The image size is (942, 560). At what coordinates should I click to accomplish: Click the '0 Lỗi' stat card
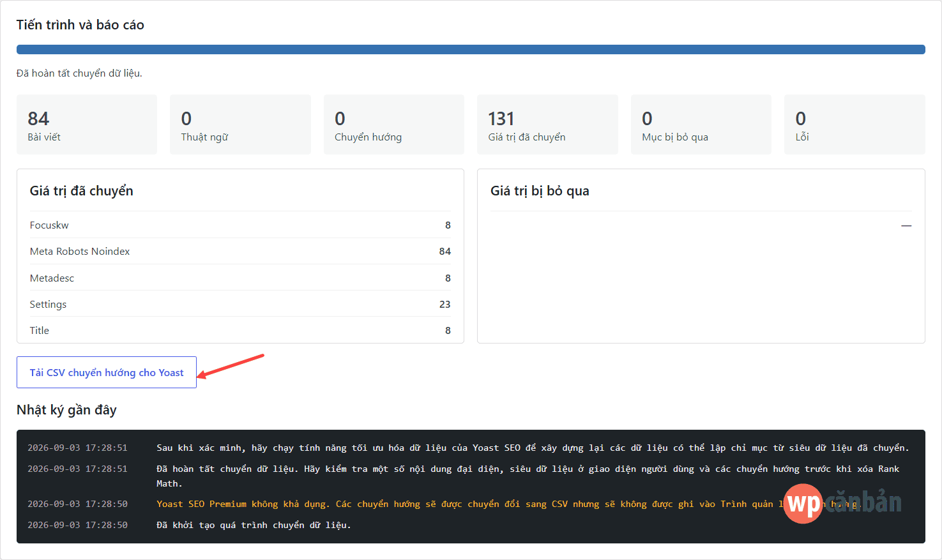pyautogui.click(x=855, y=125)
